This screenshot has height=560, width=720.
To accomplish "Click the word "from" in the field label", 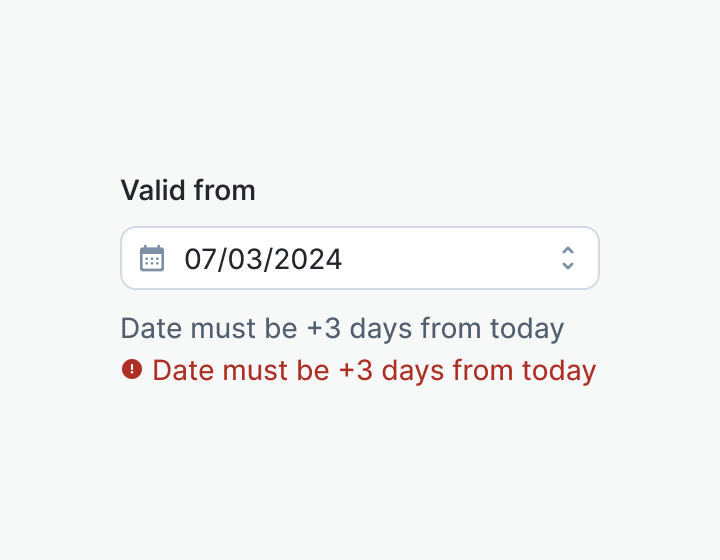I will coord(225,190).
